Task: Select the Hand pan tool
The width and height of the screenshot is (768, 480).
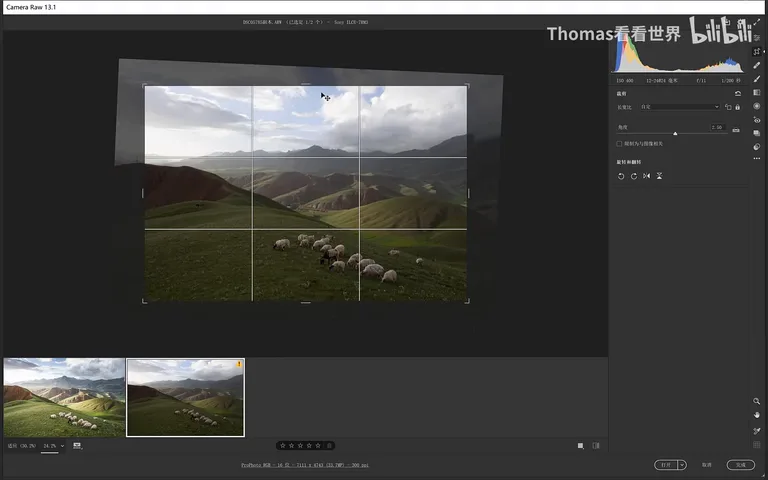Action: coord(757,415)
